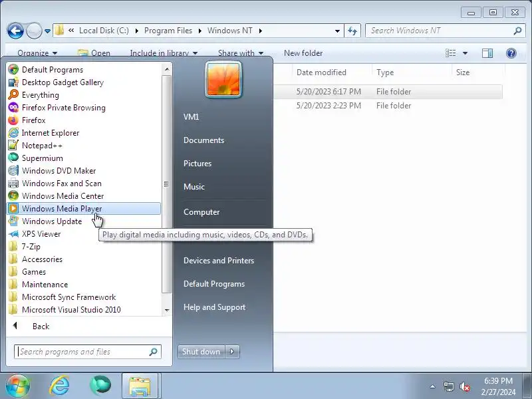Click the user account picture
Viewport: 532px width, 399px height.
pos(223,79)
